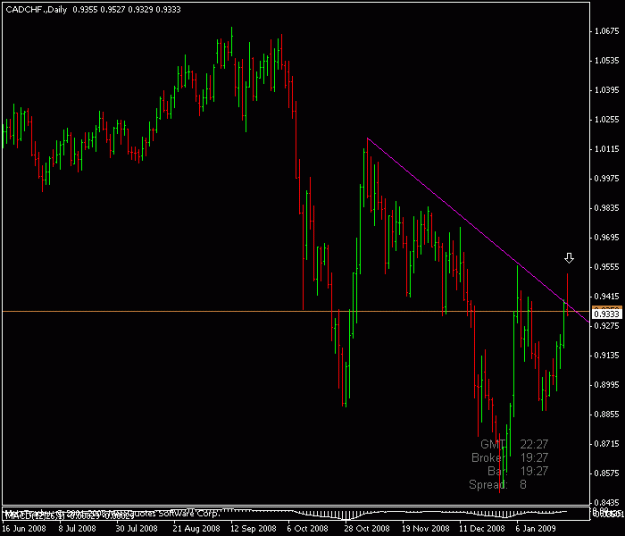
Task: Click the 16 Jun 2008 date label
Action: click(24, 529)
